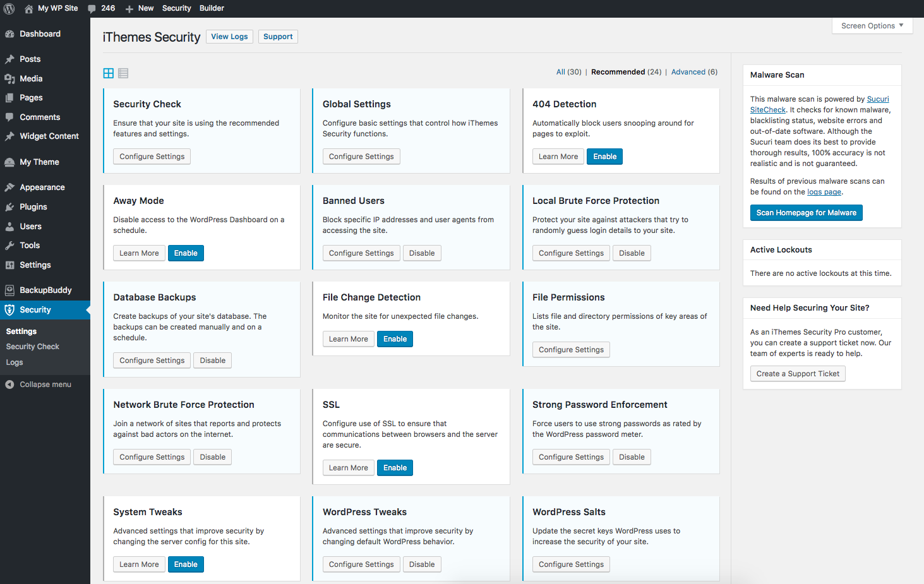Screen dimensions: 924x584
Task: Switch to list view layout icon
Action: (123, 73)
